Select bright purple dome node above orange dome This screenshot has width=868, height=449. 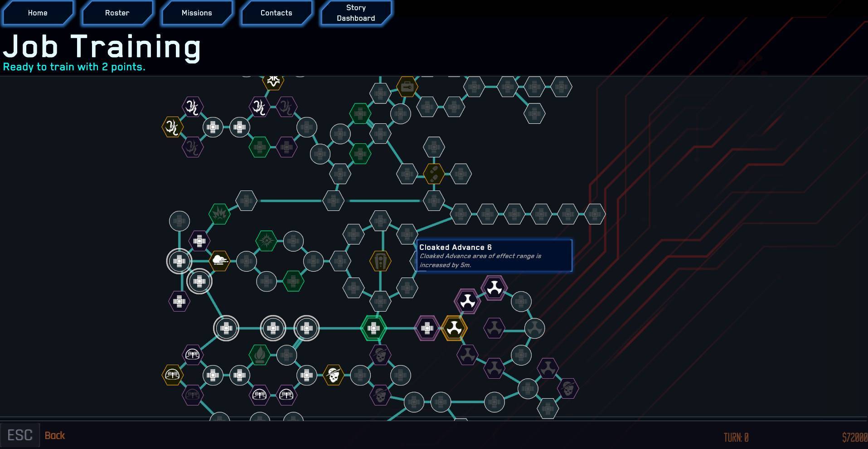(193, 355)
